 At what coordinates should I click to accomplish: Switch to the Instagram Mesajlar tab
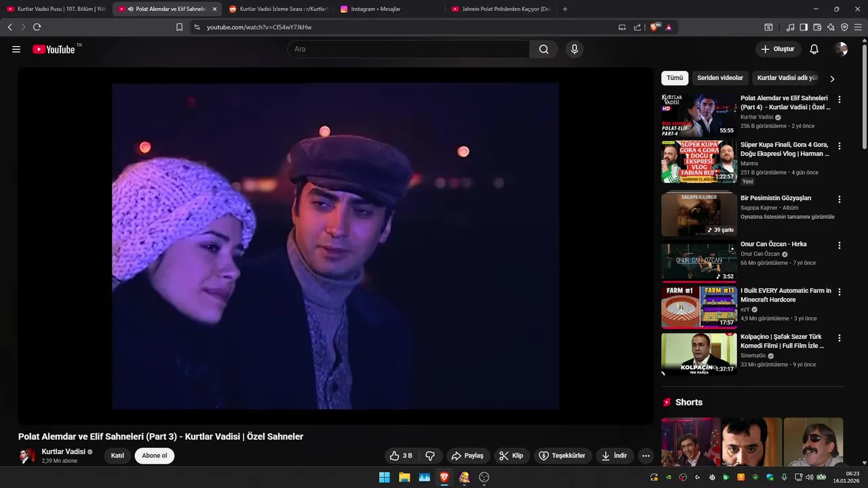point(390,9)
